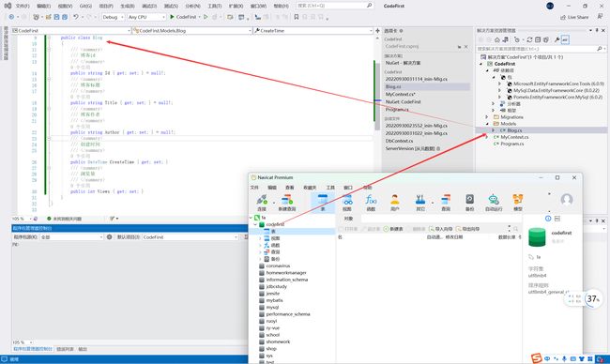The height and width of the screenshot is (364, 610).
Task: Click the 37% floating performance widget
Action: [593, 298]
